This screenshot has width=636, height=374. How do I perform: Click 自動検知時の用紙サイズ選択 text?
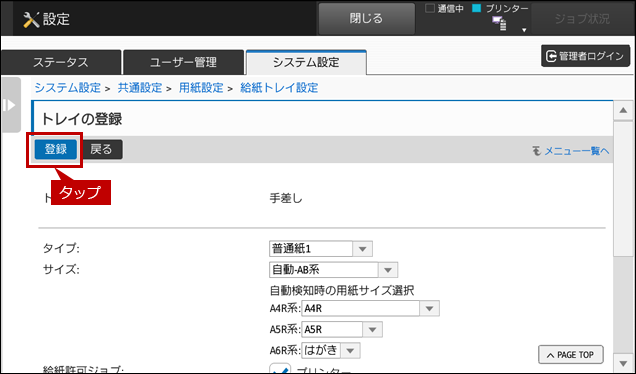[x=342, y=290]
